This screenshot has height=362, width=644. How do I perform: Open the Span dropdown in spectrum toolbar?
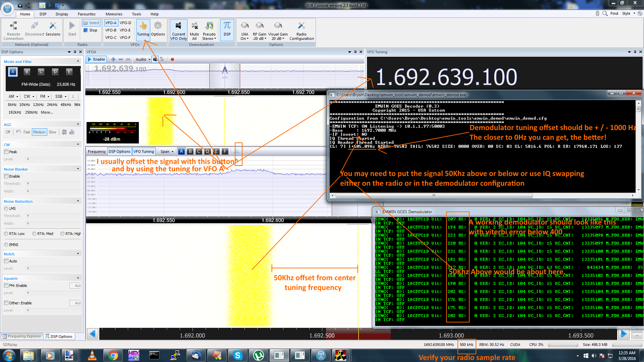[x=167, y=152]
